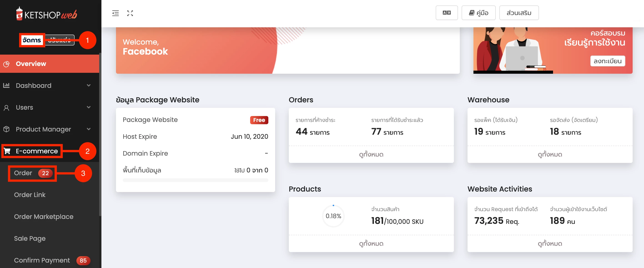
Task: Open the Confirm Payment submenu item
Action: click(50, 260)
